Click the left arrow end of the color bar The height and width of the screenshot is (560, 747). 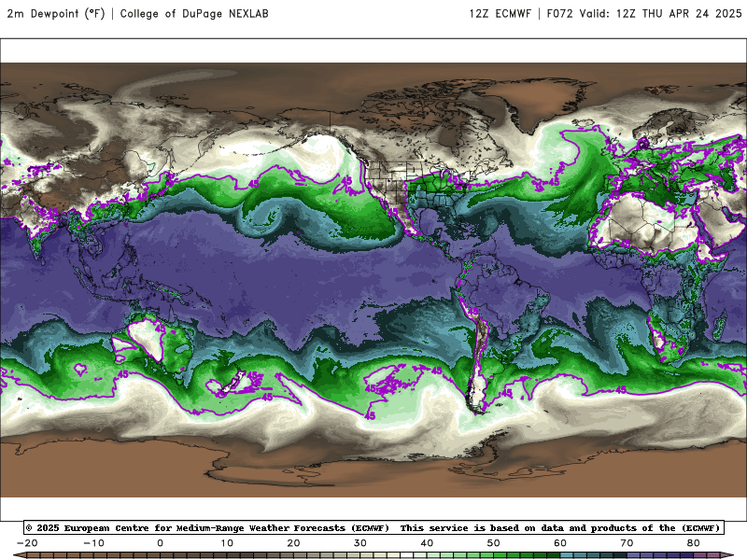coord(20,555)
